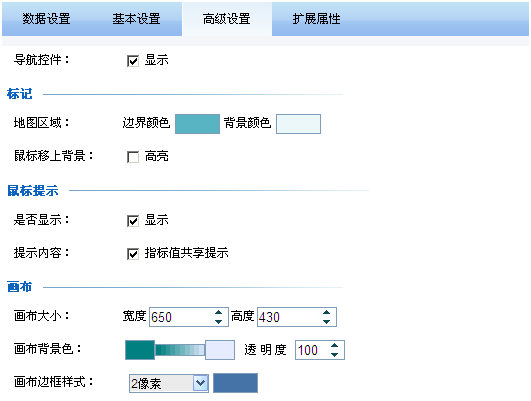The height and width of the screenshot is (401, 531).
Task: Increase canvas height with up arrow
Action: point(326,312)
